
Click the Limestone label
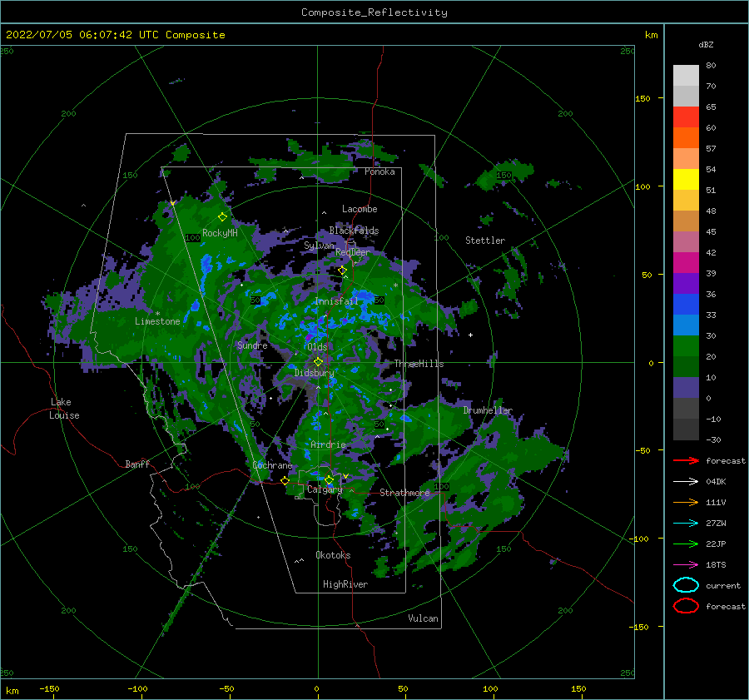pos(157,321)
